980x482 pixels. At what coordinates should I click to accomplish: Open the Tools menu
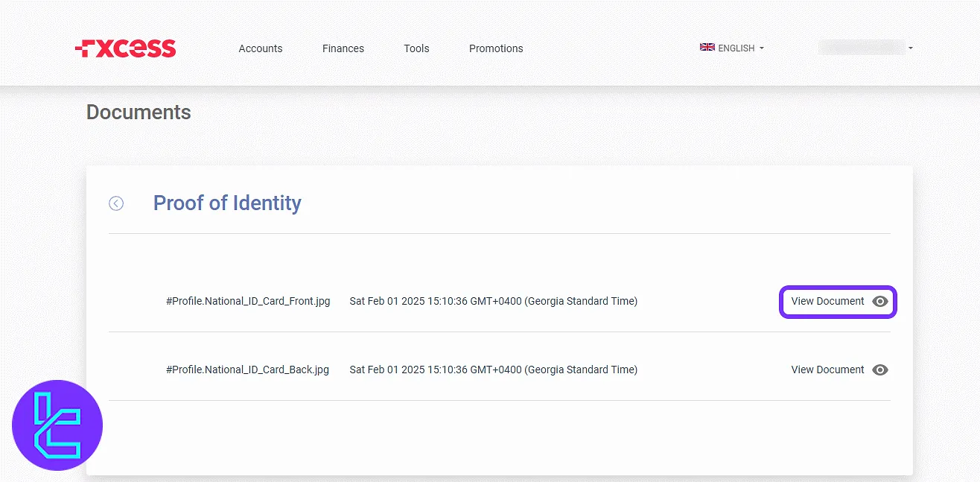pos(416,48)
